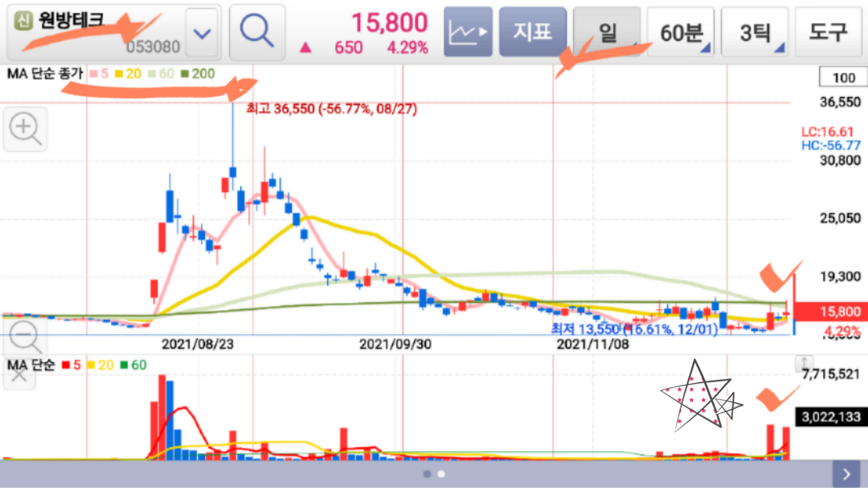The image size is (868, 488).
Task: Toggle the volume panel resize arrow icon
Action: pos(804,363)
